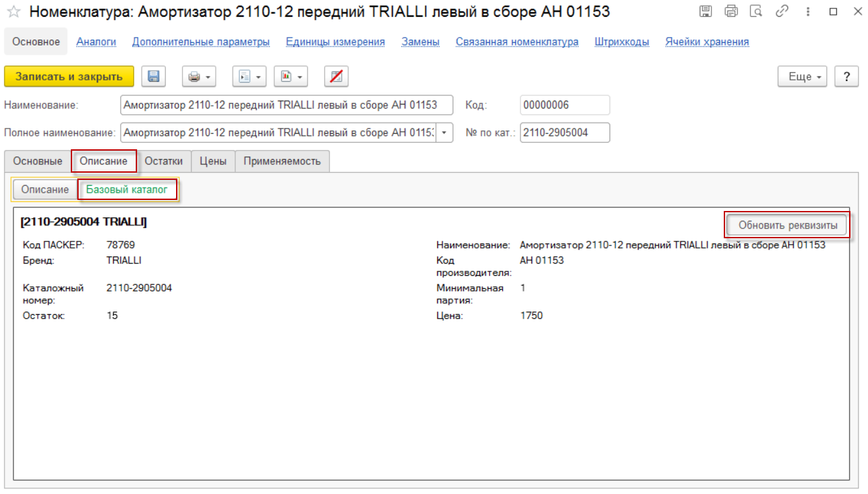Select the Основные tab
The height and width of the screenshot is (494, 868).
click(38, 161)
